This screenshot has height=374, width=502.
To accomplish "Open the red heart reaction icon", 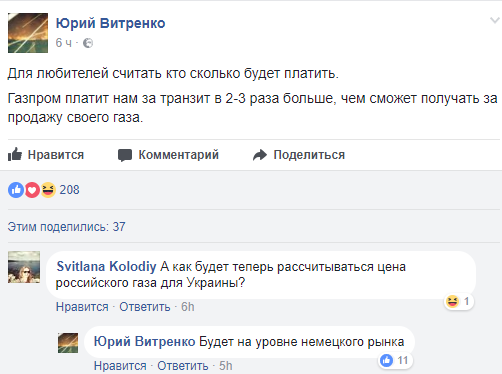I will (x=32, y=190).
